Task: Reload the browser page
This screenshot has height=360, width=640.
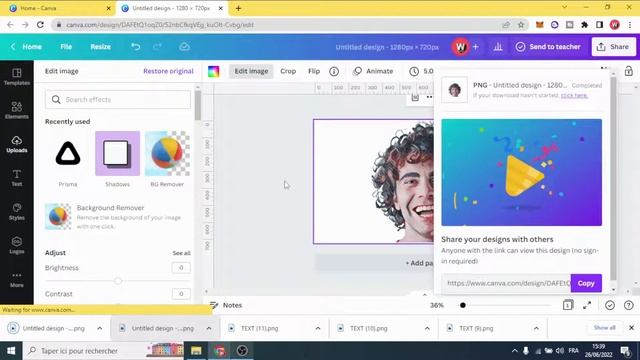Action: [x=40, y=25]
